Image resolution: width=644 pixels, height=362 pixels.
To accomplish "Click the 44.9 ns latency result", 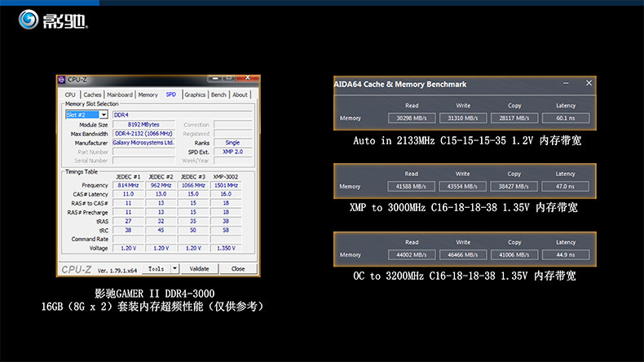I will pyautogui.click(x=566, y=254).
